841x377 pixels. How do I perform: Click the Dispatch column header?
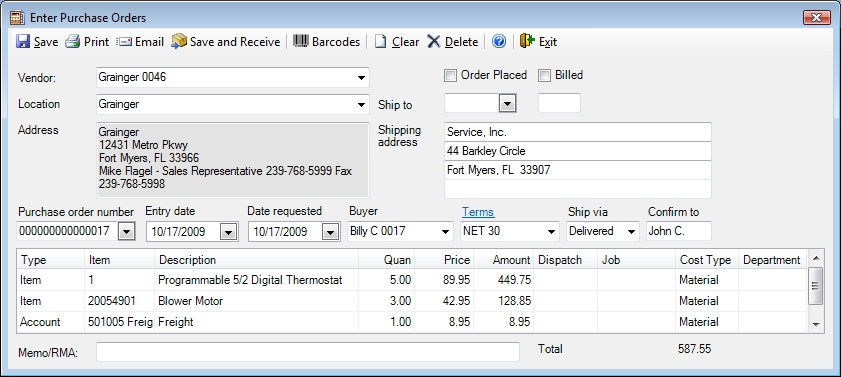click(x=565, y=260)
